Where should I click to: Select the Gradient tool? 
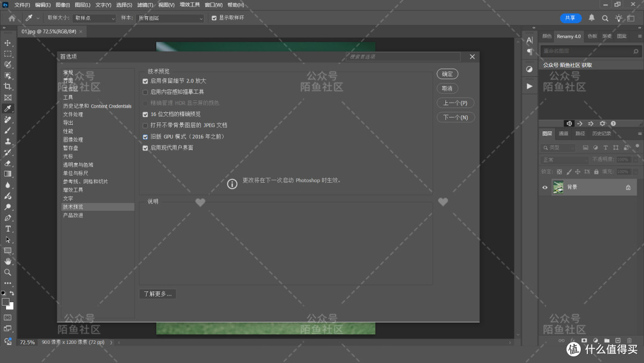tap(7, 174)
